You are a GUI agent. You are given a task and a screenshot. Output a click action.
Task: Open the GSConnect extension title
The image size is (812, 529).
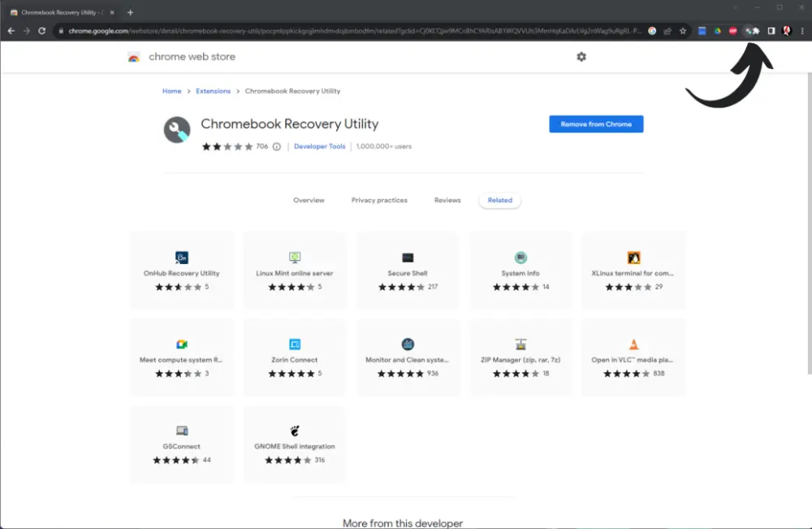(181, 446)
